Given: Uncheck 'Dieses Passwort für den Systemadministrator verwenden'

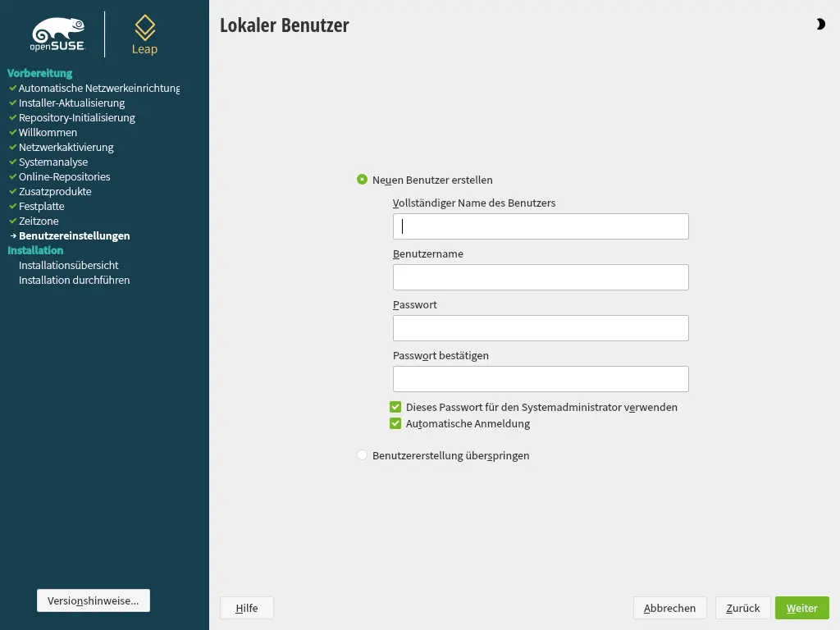Looking at the screenshot, I should pos(396,407).
